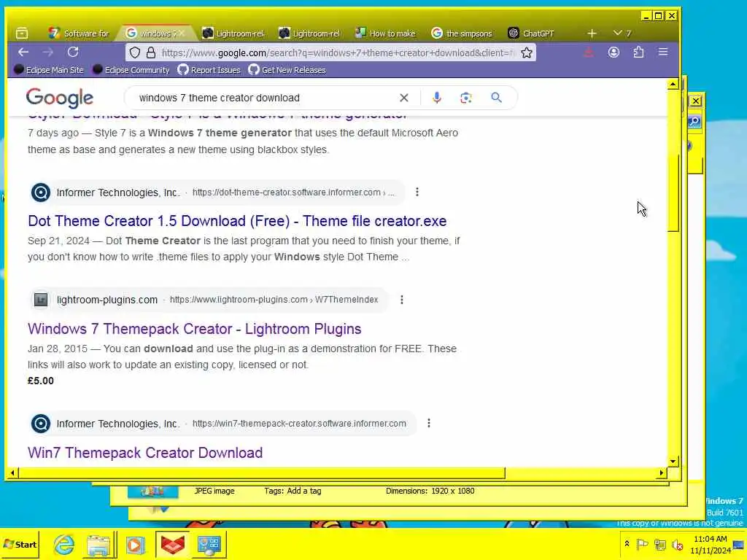
Task: Search by image with Google Lens
Action: (x=466, y=98)
